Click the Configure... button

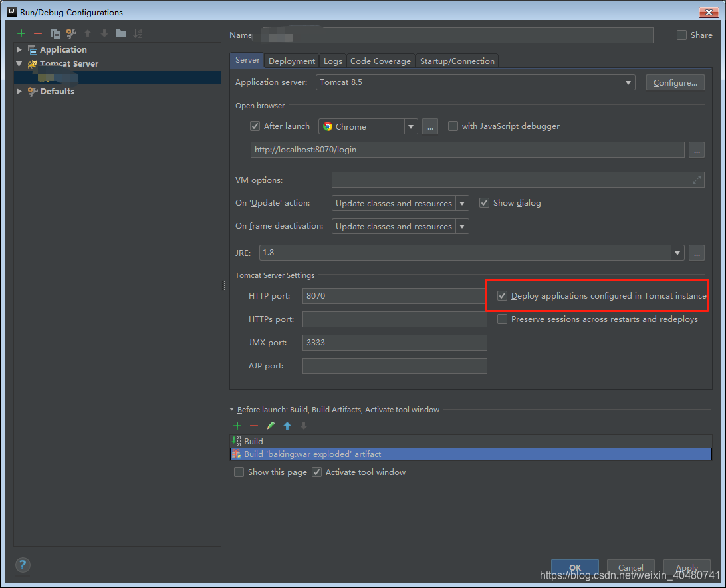point(675,83)
